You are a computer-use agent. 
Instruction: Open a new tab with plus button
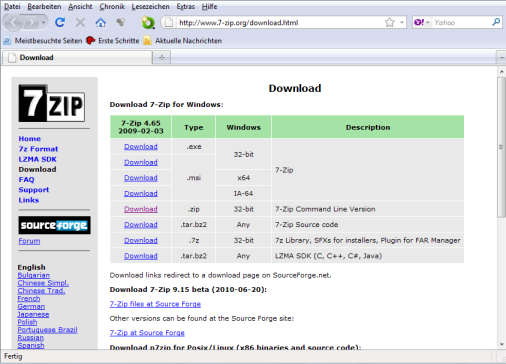point(162,57)
